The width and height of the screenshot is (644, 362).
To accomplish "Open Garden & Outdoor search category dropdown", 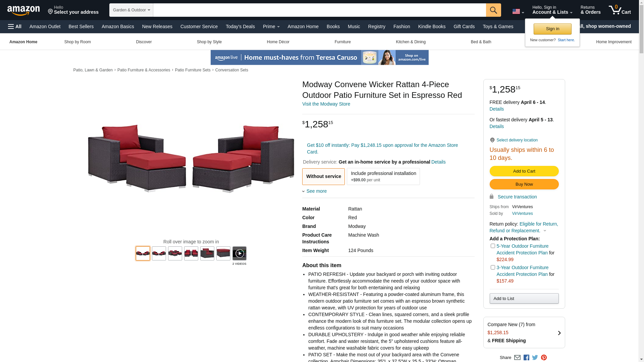I will tap(131, 10).
